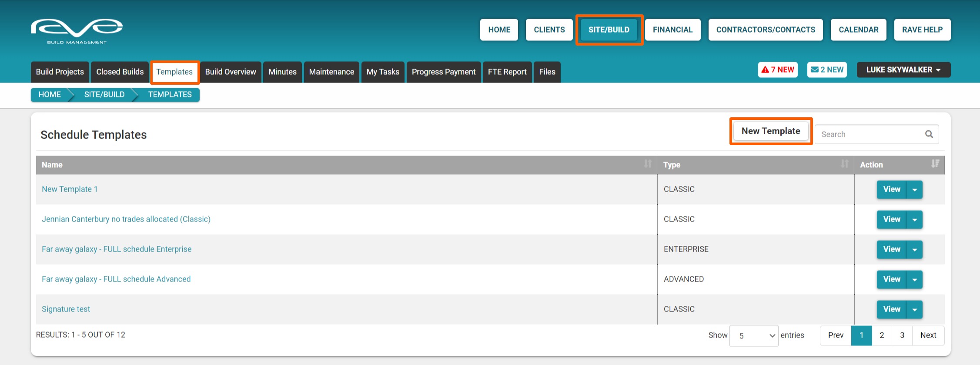
Task: Click HOME in the breadcrumb
Action: point(50,95)
